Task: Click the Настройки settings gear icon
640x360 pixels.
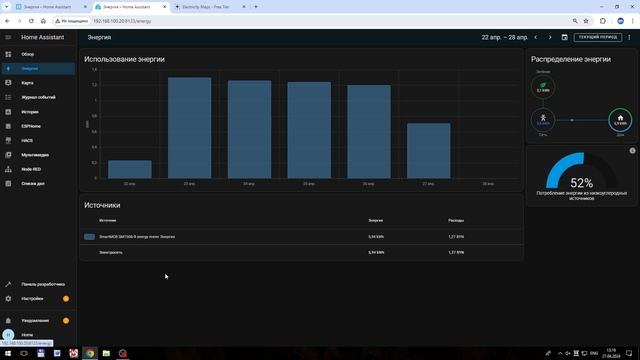Action: coord(8,299)
